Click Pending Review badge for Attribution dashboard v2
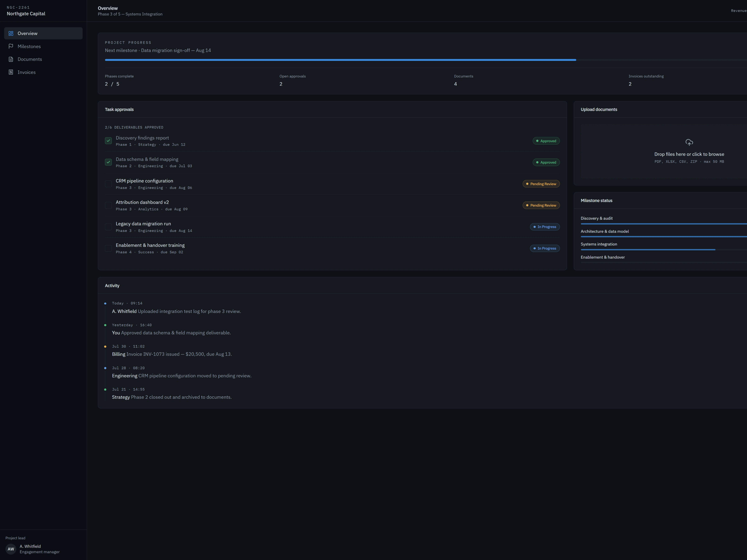The height and width of the screenshot is (560, 747). click(x=541, y=205)
